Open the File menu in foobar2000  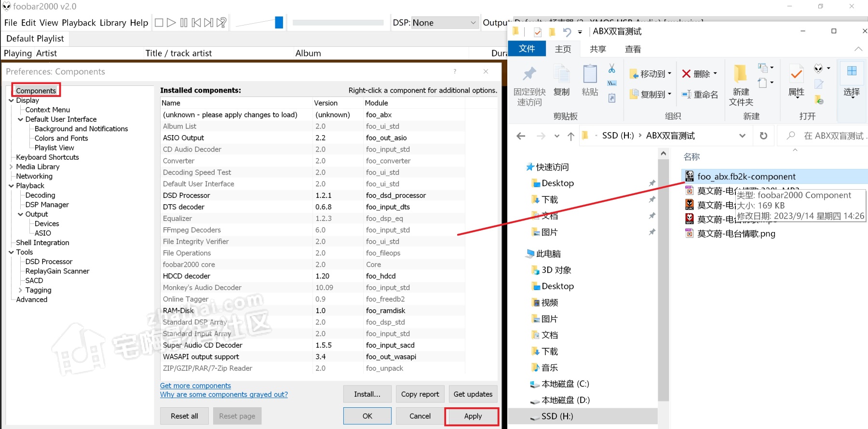(11, 23)
